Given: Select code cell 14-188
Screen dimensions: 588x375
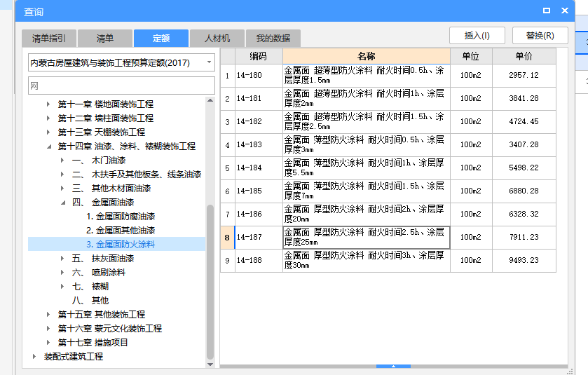Looking at the screenshot, I should (x=259, y=261).
